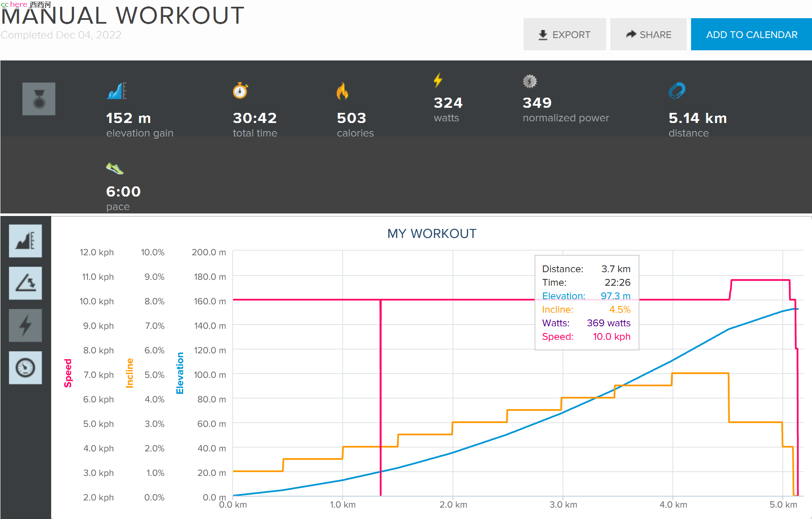Click the lightning bolt watts icon
This screenshot has width=812, height=519.
point(438,80)
